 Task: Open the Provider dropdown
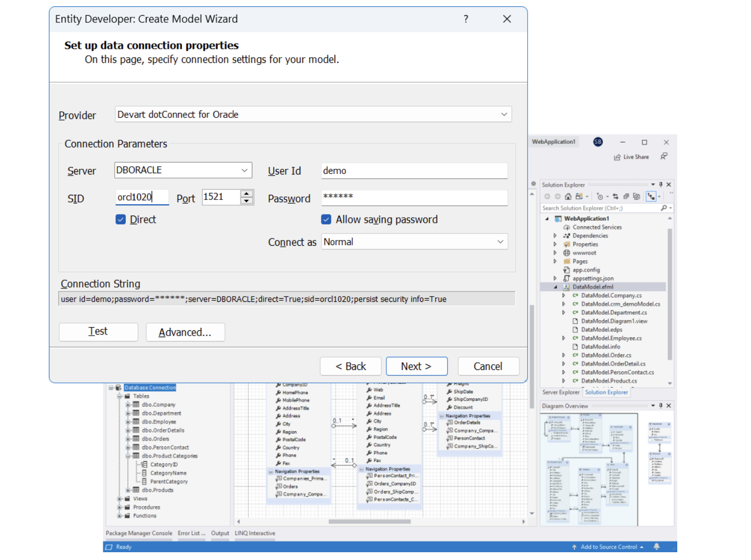click(x=504, y=114)
